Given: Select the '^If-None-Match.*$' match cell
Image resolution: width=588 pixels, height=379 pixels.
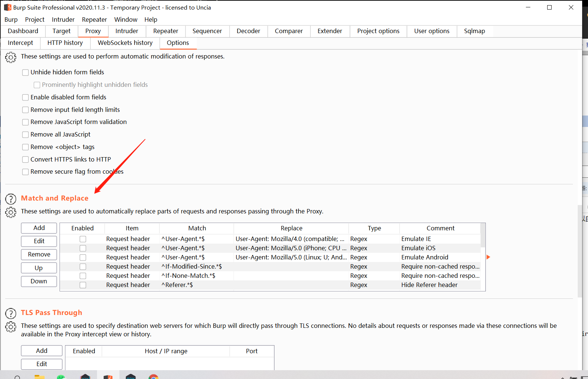Looking at the screenshot, I should [197, 276].
